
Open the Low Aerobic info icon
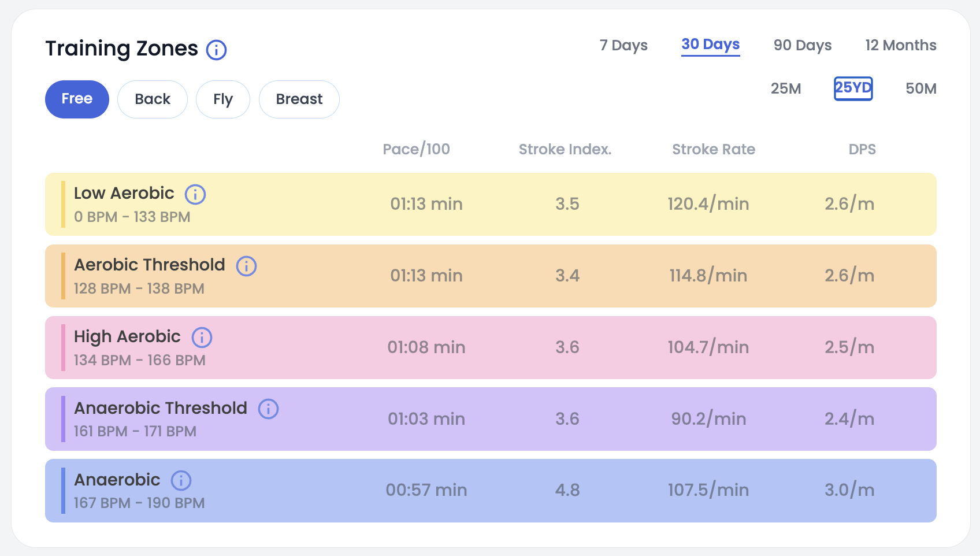click(x=195, y=194)
